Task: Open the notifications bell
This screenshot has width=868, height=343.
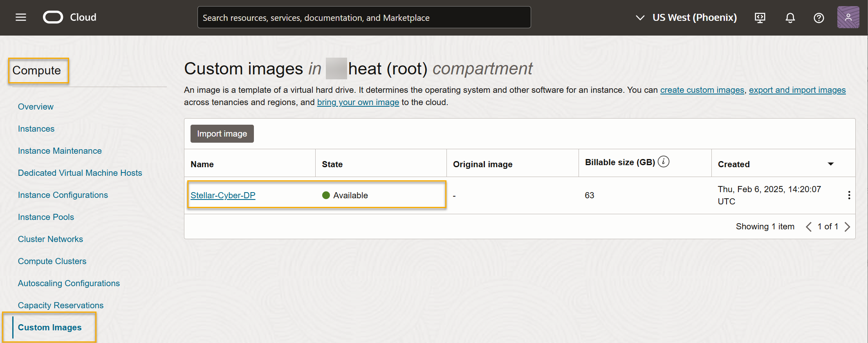Action: (x=790, y=18)
